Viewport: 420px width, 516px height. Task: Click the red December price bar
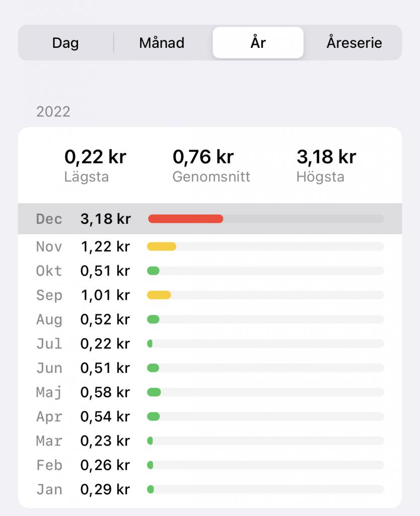tap(185, 219)
